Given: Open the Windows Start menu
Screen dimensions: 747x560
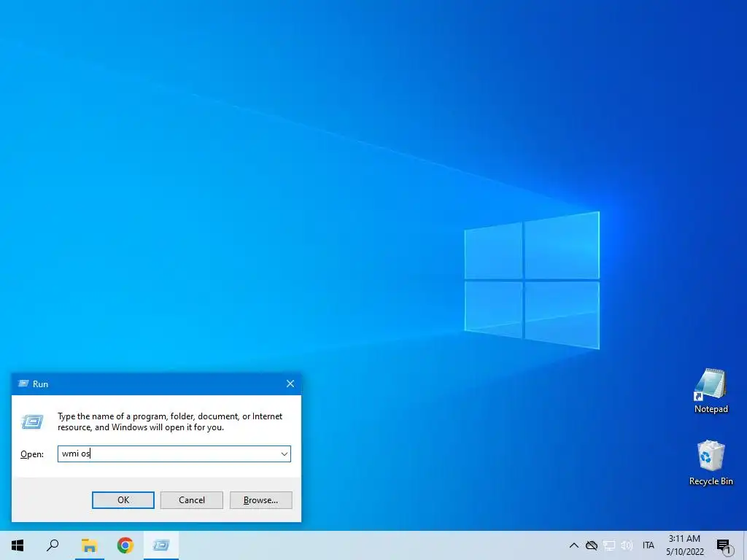Looking at the screenshot, I should tap(18, 545).
